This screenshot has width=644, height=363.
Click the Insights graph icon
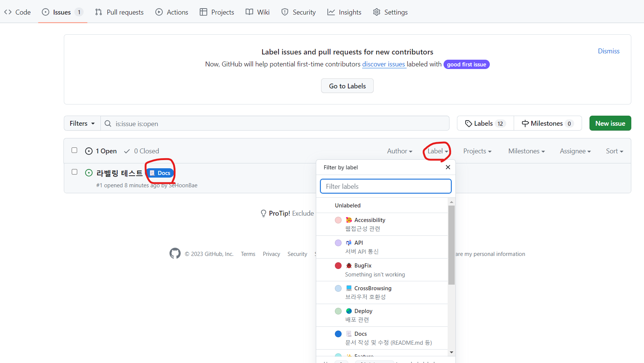331,12
